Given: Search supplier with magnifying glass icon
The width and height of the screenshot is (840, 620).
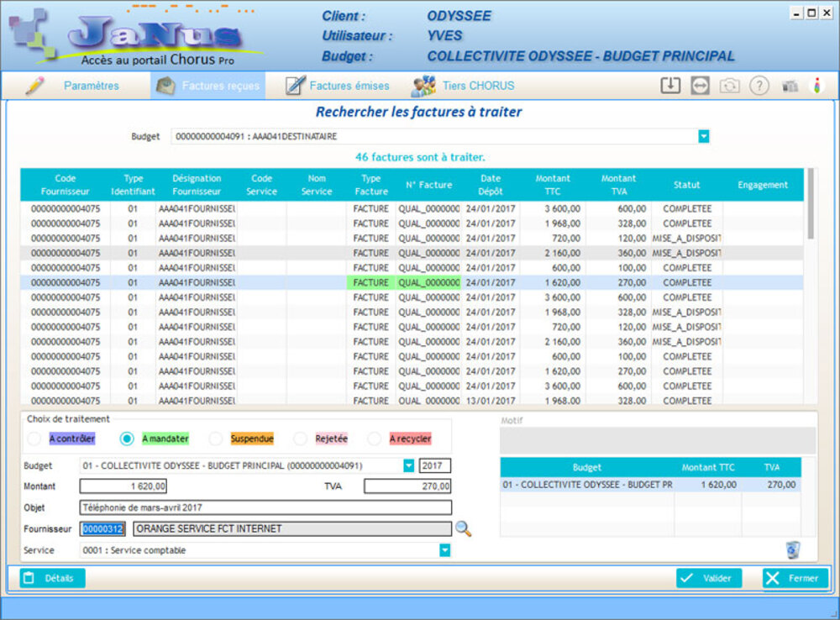Looking at the screenshot, I should [463, 528].
